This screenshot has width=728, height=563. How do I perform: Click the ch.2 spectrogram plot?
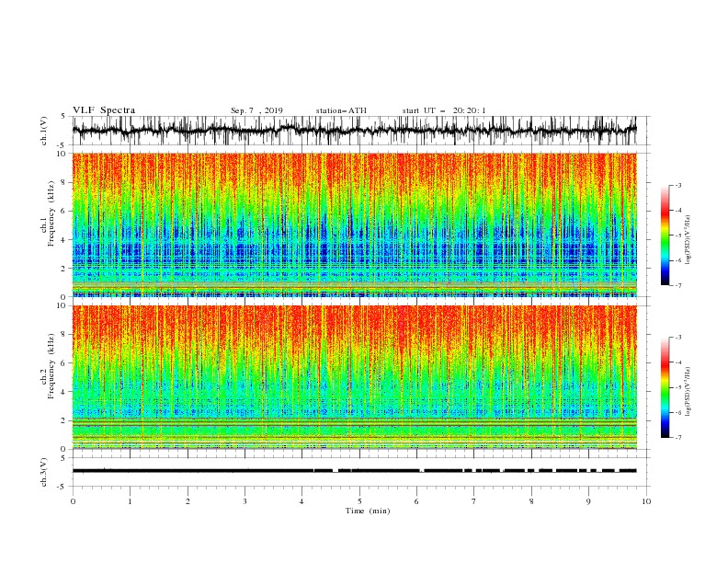355,377
